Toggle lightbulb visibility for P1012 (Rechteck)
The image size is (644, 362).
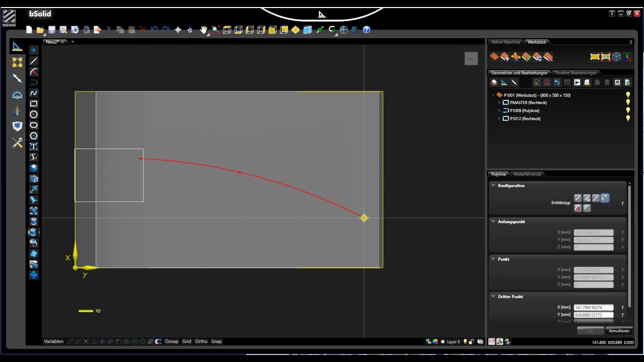(628, 119)
